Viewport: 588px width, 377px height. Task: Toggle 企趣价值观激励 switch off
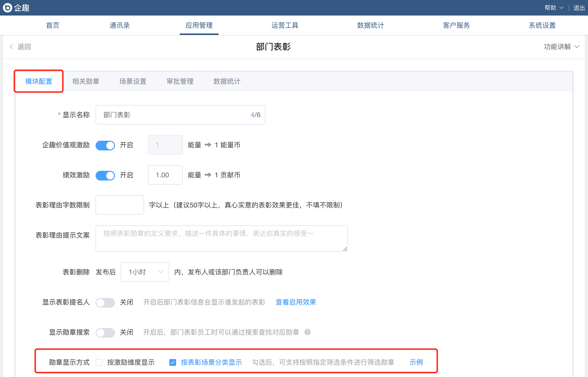pos(105,145)
